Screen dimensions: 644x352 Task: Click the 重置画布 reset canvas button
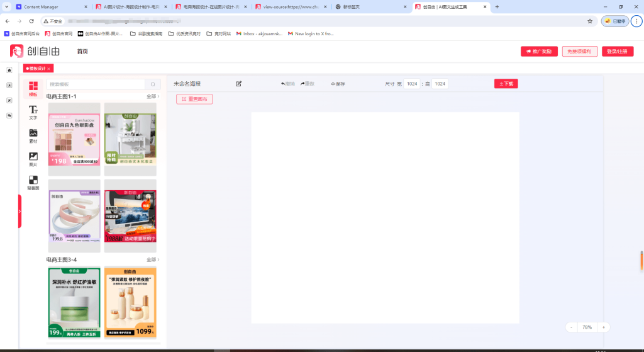click(194, 99)
